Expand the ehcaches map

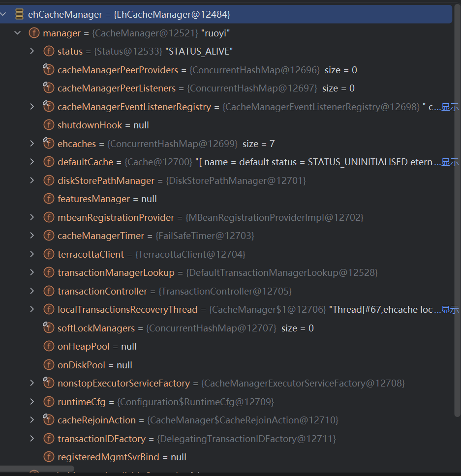click(32, 143)
